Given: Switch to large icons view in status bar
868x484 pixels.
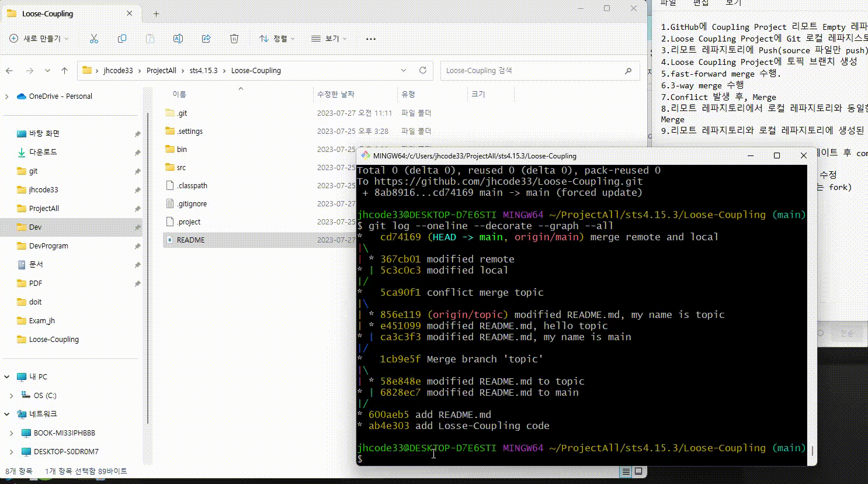Looking at the screenshot, I should click(638, 471).
